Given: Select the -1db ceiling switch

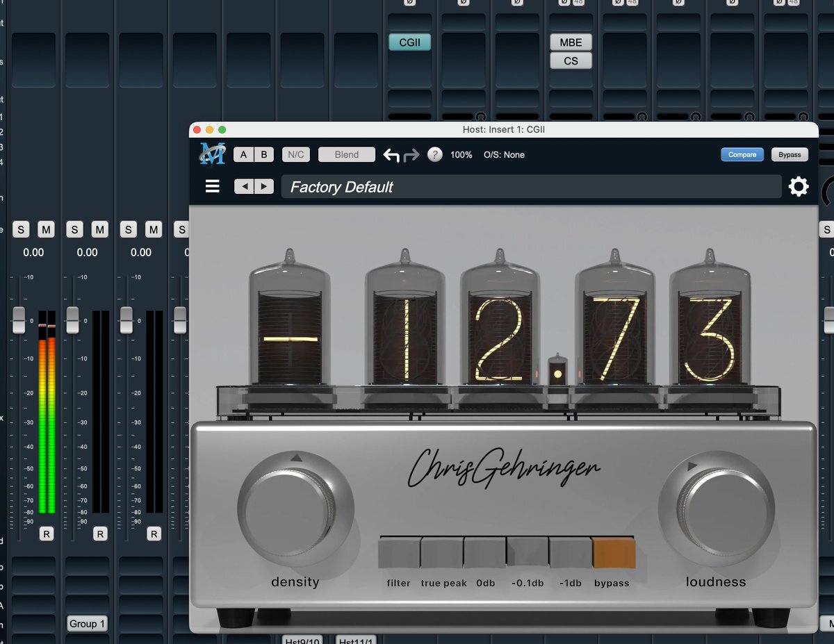Looking at the screenshot, I should pos(570,554).
